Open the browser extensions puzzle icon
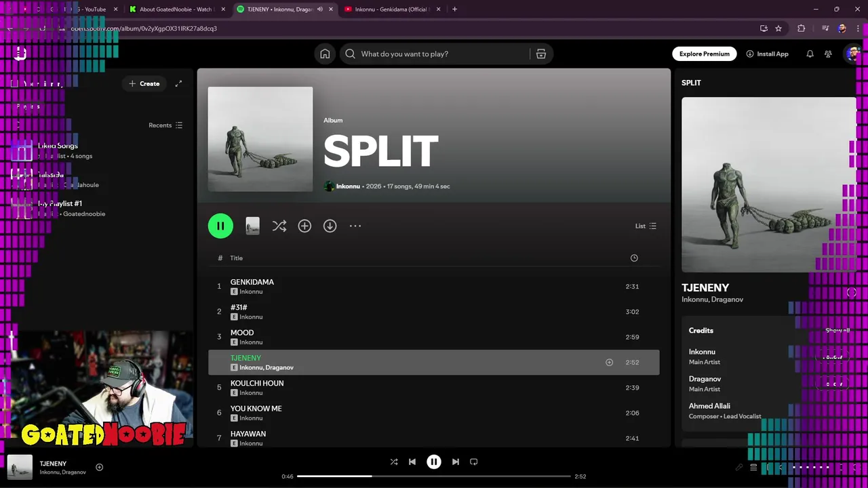 click(x=802, y=28)
